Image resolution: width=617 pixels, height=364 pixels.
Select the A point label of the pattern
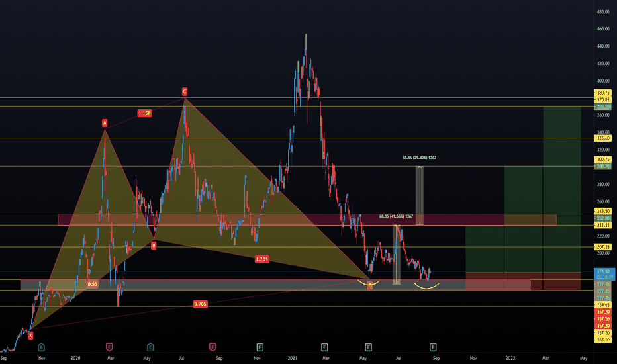[105, 123]
